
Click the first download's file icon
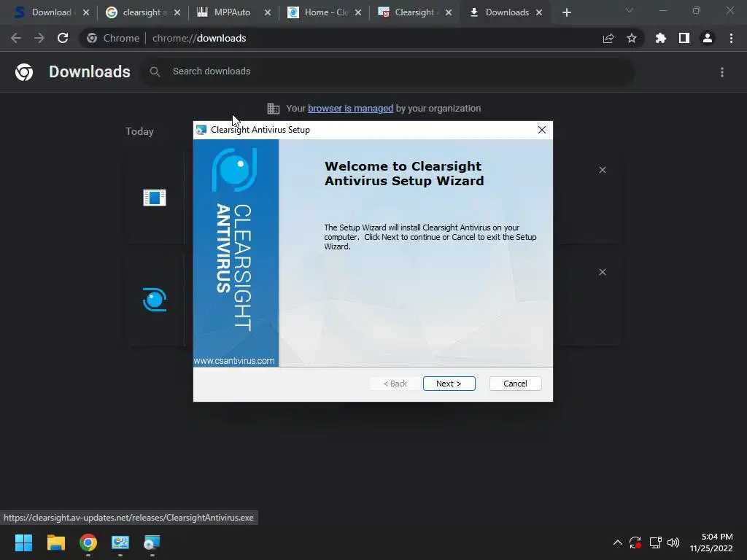click(155, 197)
